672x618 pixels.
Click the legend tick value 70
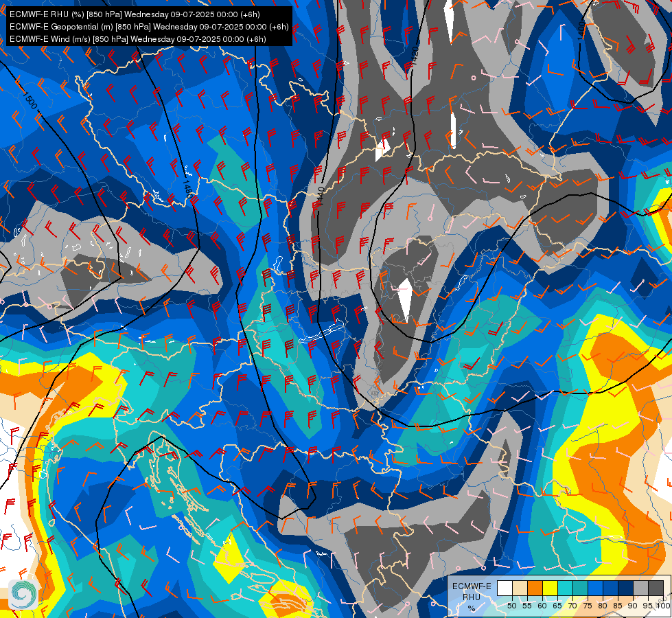pos(572,606)
